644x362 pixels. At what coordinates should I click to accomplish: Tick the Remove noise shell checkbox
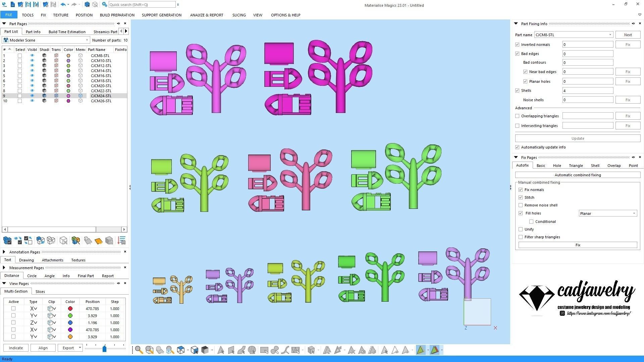pyautogui.click(x=521, y=205)
